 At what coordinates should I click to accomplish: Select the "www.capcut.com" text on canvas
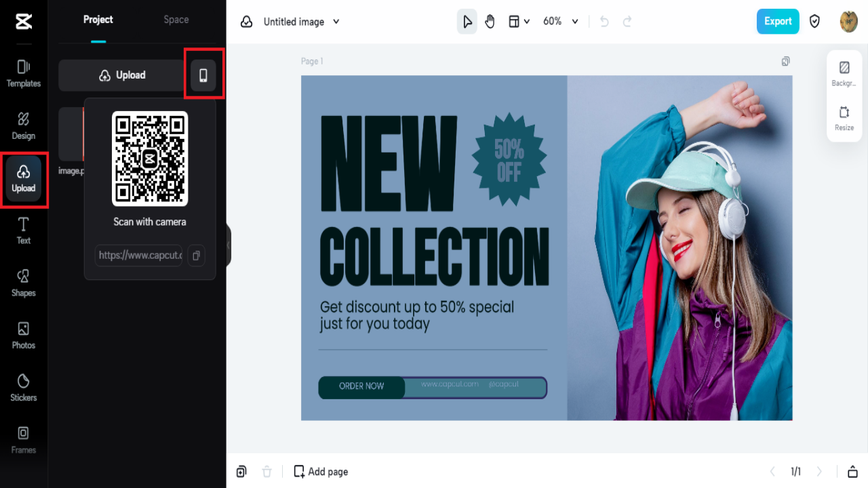450,384
